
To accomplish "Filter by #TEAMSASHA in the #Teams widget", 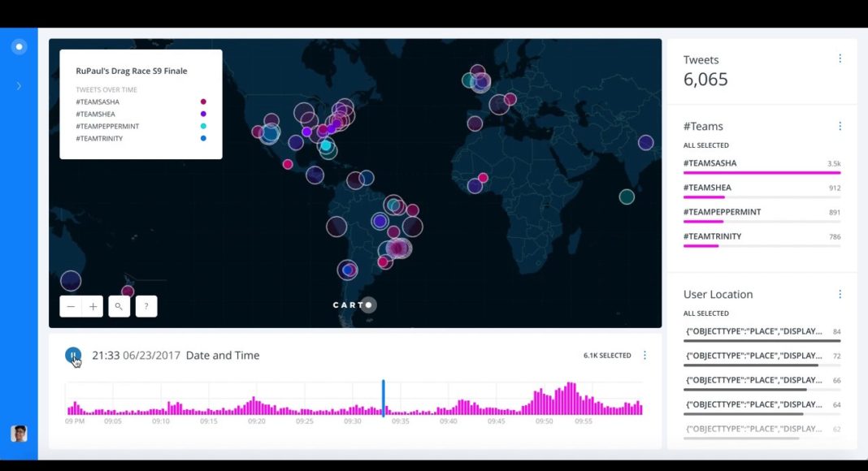I will tap(762, 166).
